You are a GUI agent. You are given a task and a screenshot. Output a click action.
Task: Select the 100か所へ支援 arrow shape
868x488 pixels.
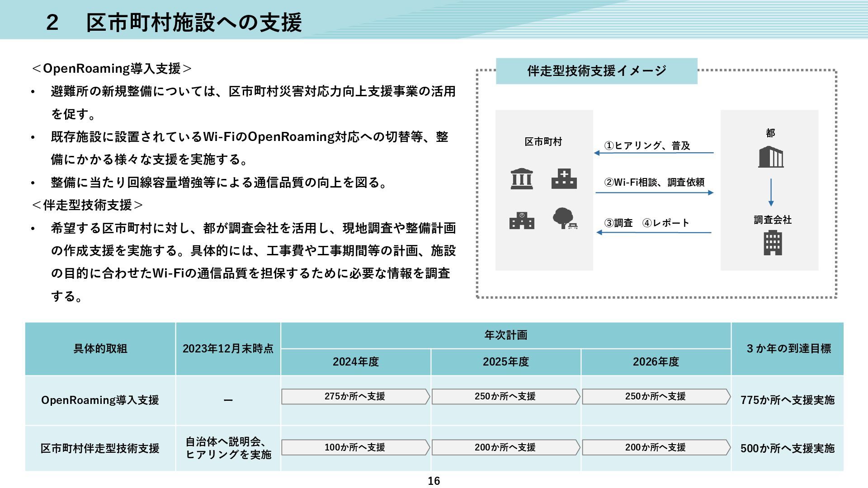pos(355,447)
